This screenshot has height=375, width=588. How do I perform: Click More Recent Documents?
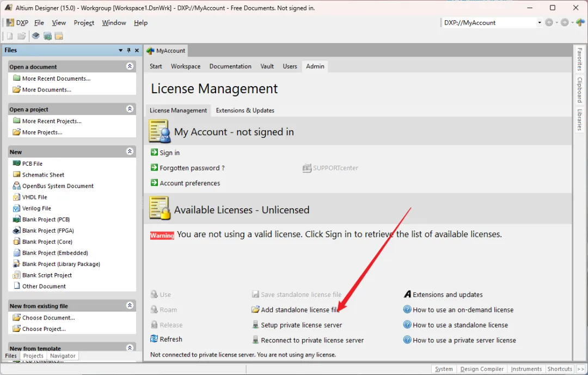click(56, 78)
